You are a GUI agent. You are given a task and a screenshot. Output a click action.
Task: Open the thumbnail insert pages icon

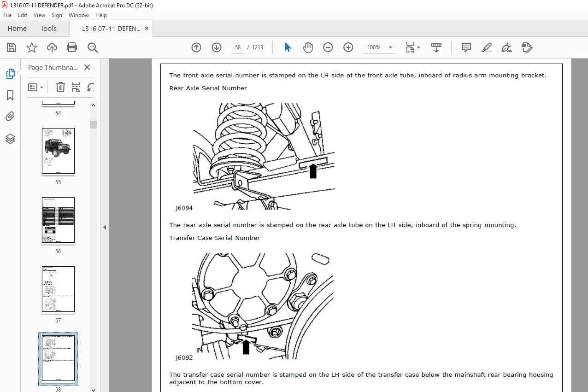[x=76, y=87]
